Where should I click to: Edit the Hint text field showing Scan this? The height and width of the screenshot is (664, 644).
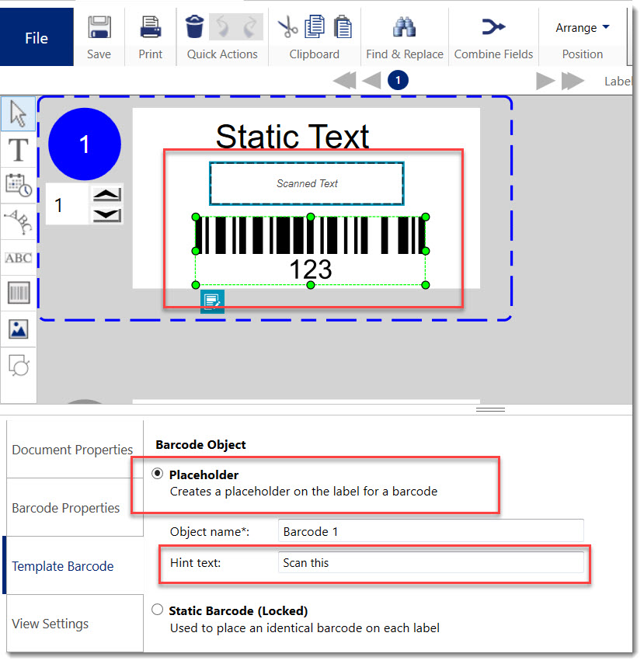pyautogui.click(x=431, y=562)
